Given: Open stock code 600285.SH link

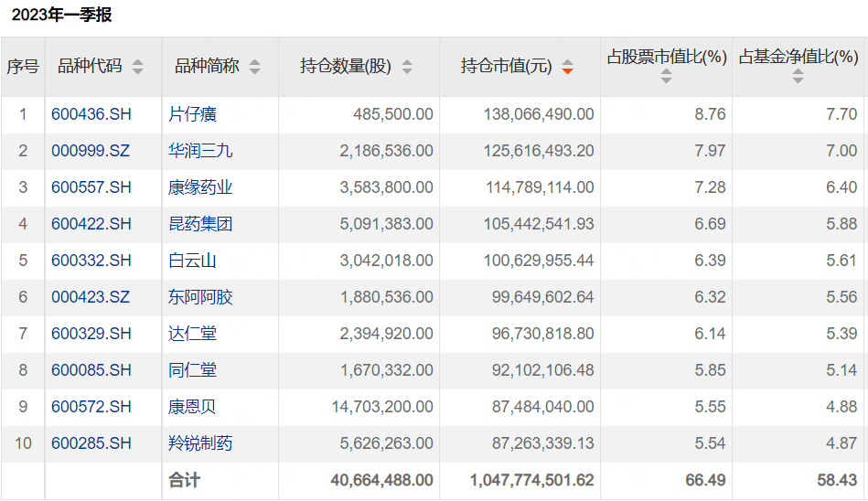Looking at the screenshot, I should click(x=91, y=442).
